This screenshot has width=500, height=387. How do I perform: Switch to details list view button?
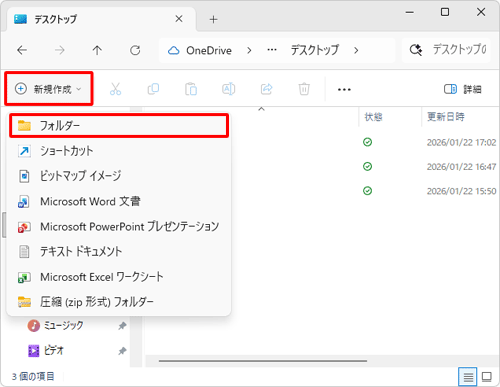click(x=468, y=377)
